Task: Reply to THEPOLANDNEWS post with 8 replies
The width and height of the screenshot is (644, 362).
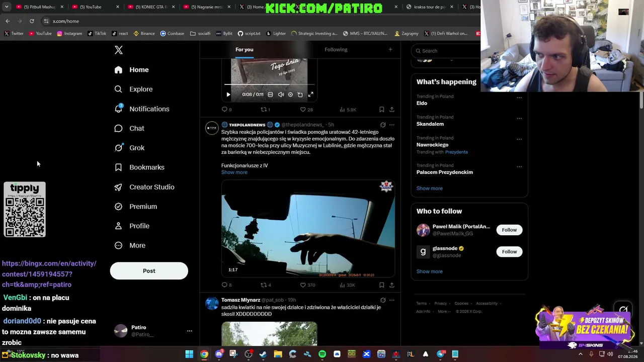Action: [226, 285]
